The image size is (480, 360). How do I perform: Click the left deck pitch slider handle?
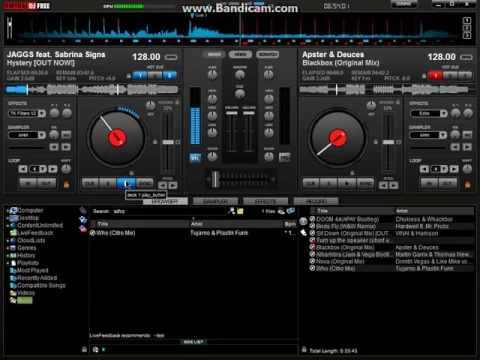click(168, 142)
